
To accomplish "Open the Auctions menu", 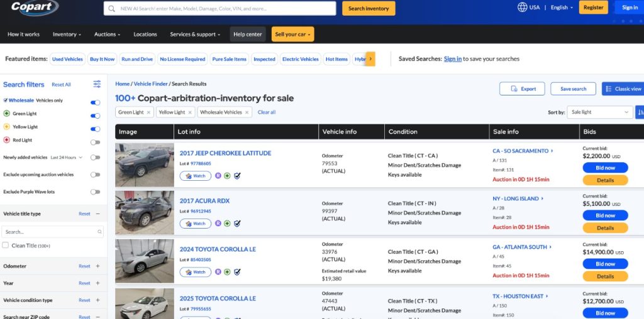I will (x=107, y=35).
